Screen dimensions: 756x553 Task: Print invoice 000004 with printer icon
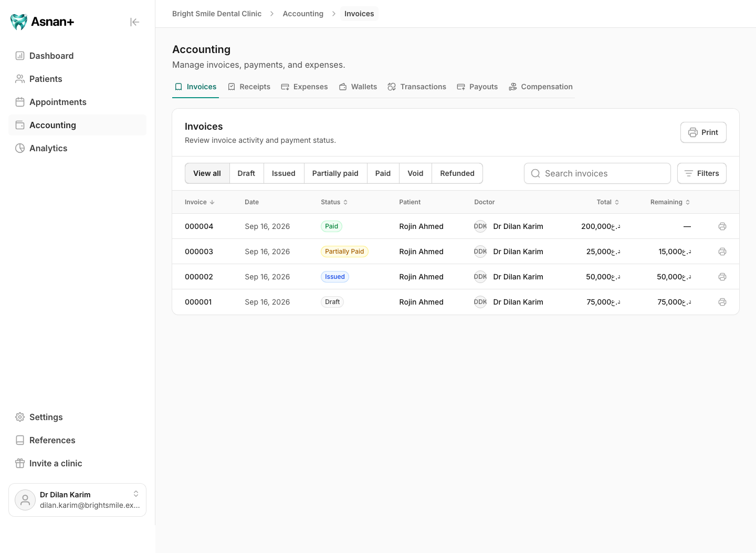[722, 226]
